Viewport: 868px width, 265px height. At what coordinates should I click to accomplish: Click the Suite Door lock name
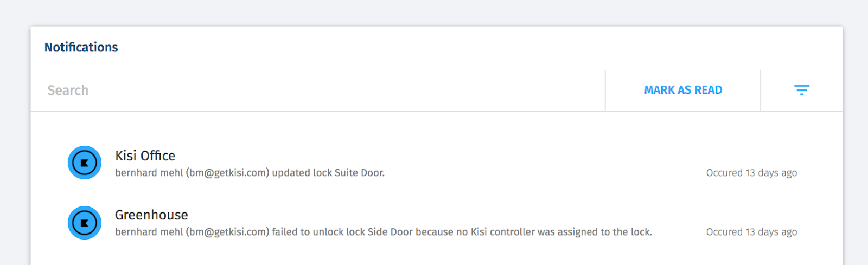coord(359,173)
